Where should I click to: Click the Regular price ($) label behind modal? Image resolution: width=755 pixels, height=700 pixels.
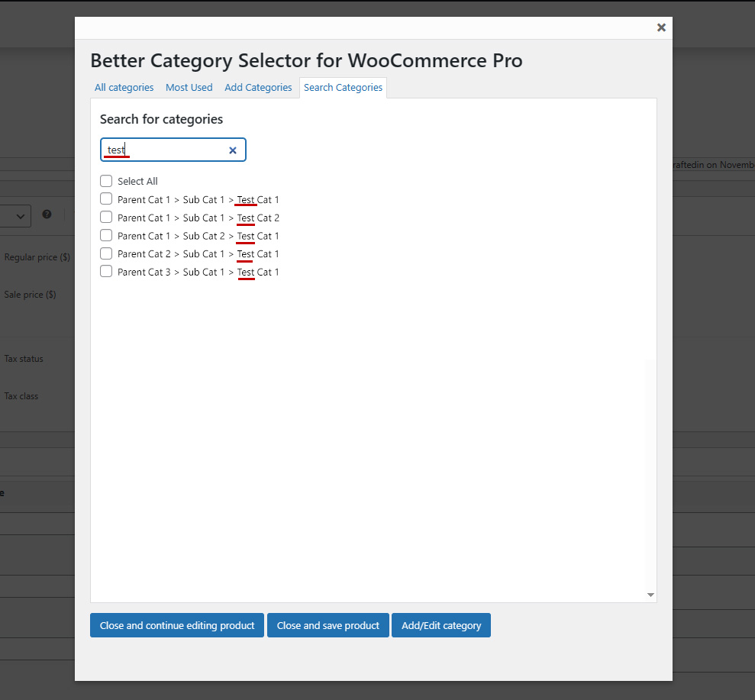[37, 257]
